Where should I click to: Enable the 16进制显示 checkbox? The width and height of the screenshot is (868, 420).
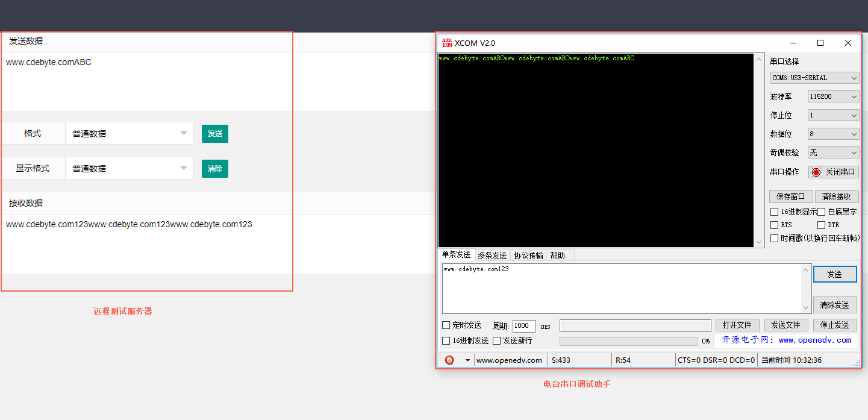[x=774, y=212]
